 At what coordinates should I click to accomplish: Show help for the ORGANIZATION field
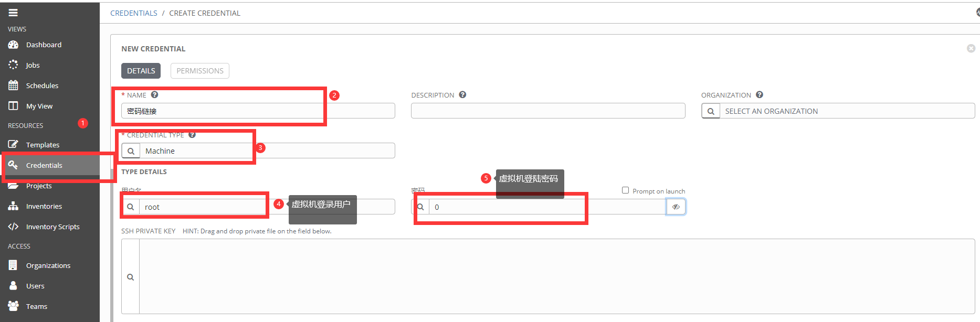coord(760,95)
